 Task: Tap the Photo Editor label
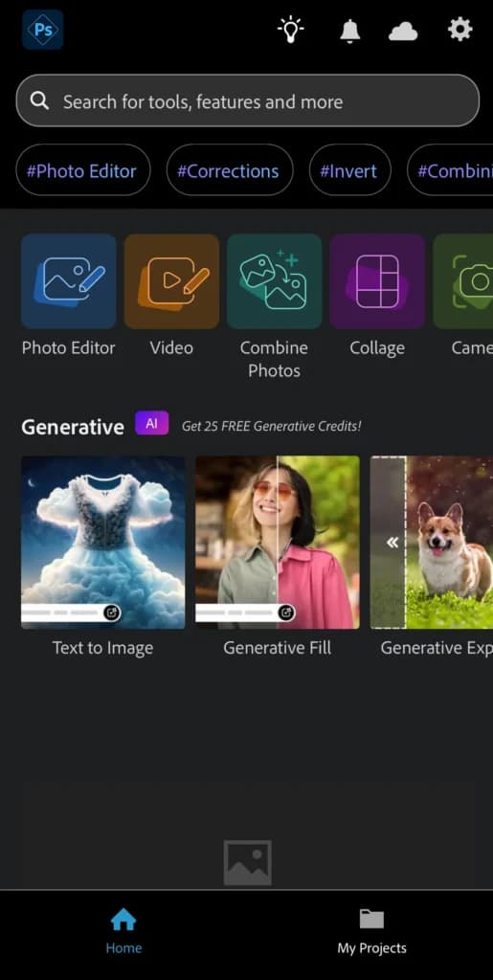tap(69, 348)
